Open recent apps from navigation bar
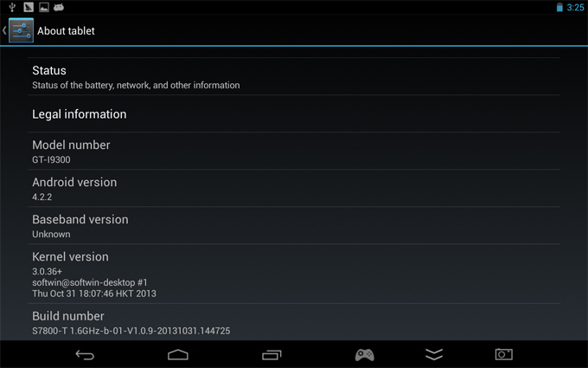Viewport: 588px width, 368px height. [272, 354]
